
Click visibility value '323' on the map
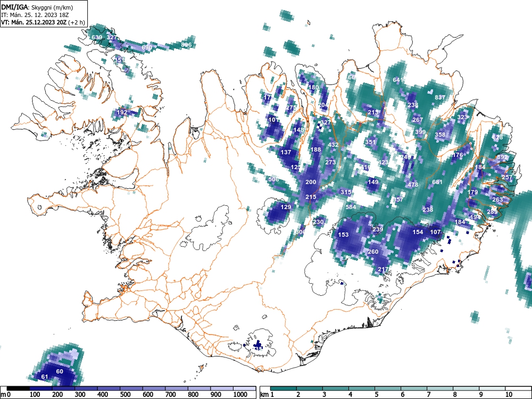[462, 117]
